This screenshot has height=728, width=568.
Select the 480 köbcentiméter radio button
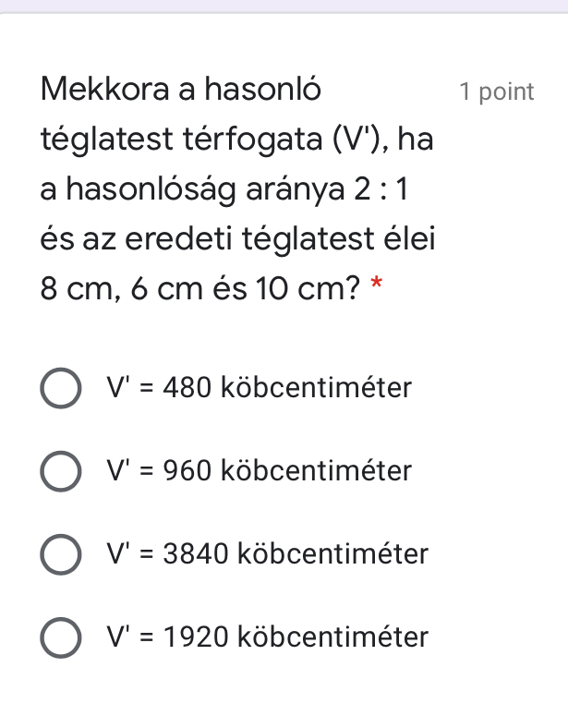[59, 387]
